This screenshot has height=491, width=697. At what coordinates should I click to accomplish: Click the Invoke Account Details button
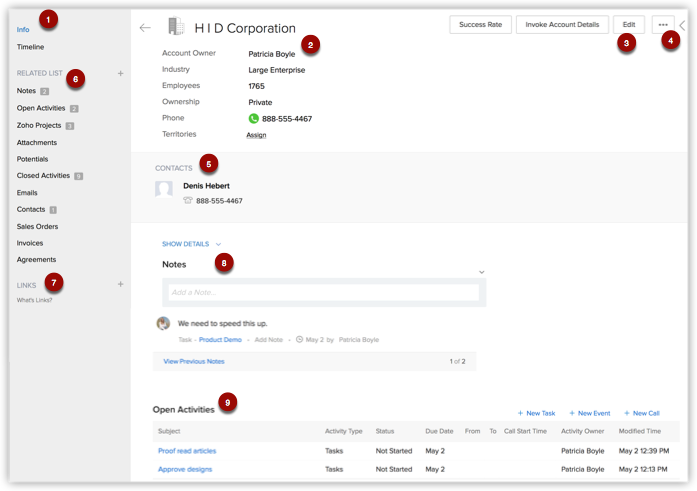pos(561,25)
